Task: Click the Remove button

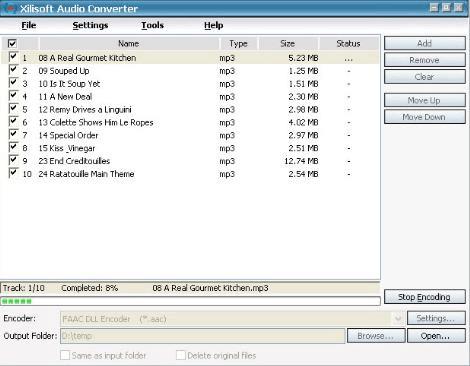Action: [x=425, y=60]
